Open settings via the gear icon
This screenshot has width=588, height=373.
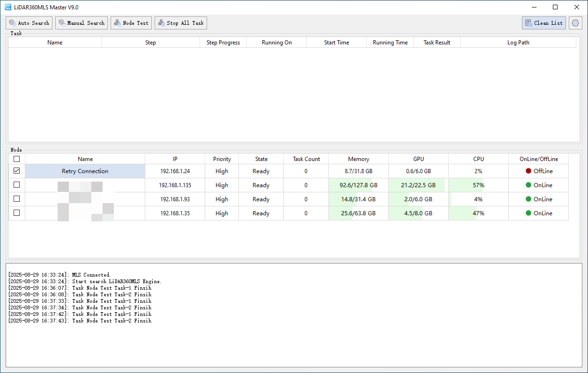point(575,23)
